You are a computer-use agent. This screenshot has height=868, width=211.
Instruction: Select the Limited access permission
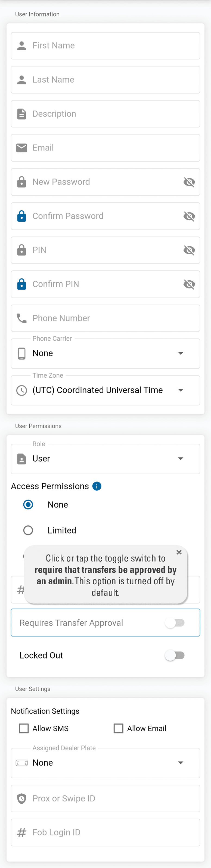(28, 530)
